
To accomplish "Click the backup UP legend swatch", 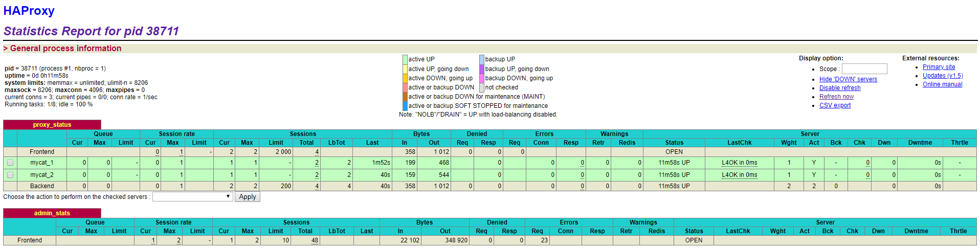I will (482, 59).
